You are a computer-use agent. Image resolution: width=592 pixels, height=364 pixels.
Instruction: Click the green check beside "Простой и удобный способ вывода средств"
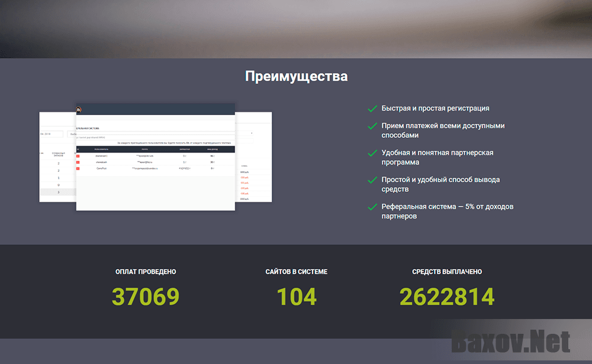click(372, 179)
